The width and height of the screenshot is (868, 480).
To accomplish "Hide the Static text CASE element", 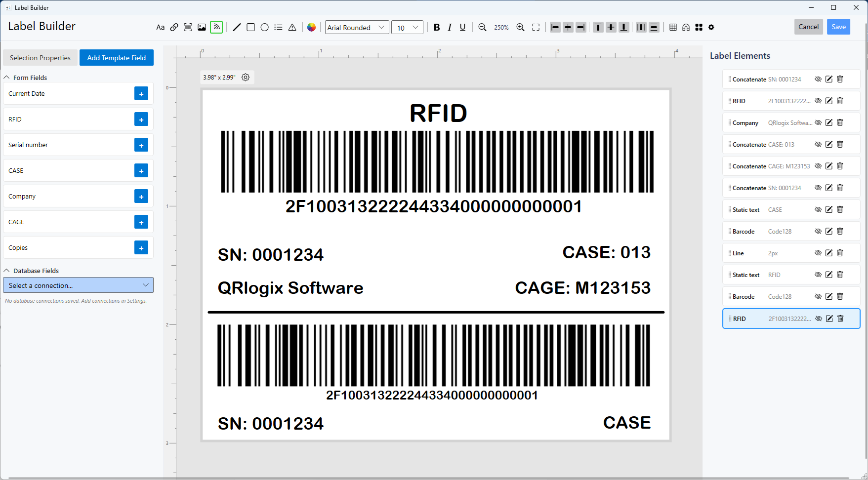I will [818, 209].
